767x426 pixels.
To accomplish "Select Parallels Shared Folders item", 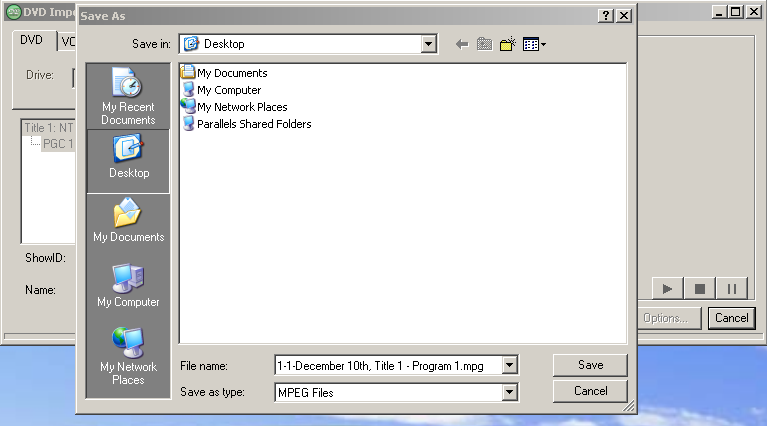I will click(x=246, y=124).
